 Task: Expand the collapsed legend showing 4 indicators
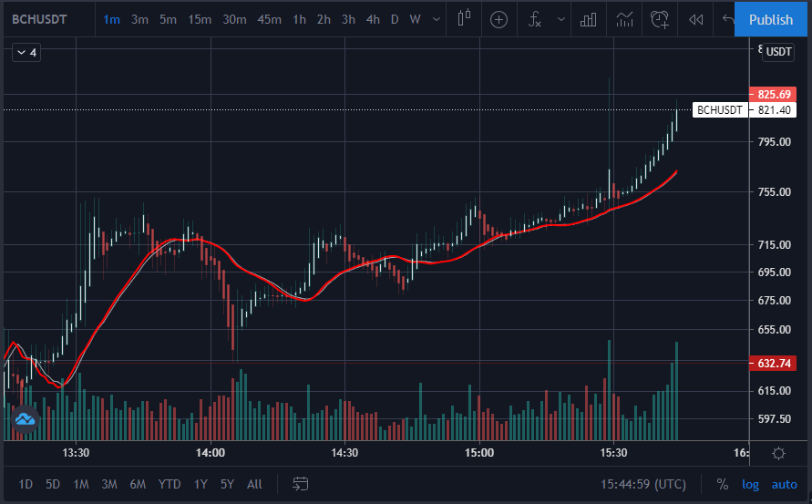tap(26, 52)
